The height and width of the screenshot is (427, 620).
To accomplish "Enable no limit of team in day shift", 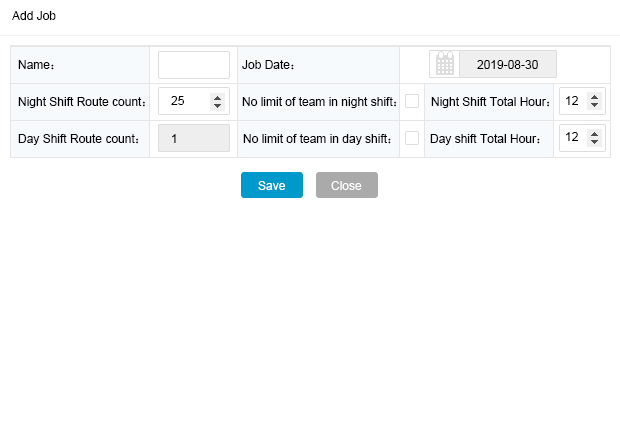I will click(x=412, y=138).
